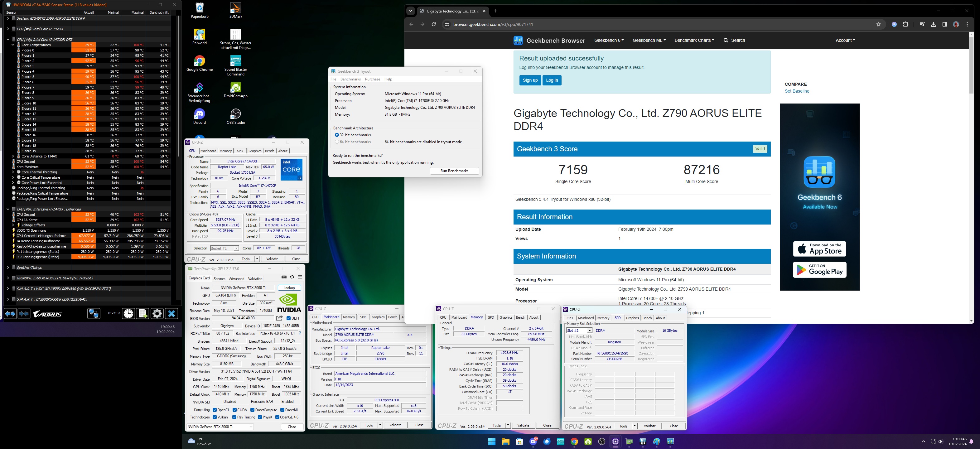This screenshot has width=980, height=449.
Task: Open Bench tab in CPU-Z CPU window
Action: [x=269, y=151]
